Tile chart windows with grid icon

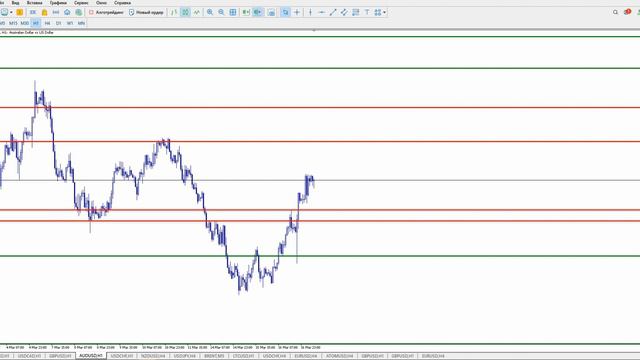(233, 12)
